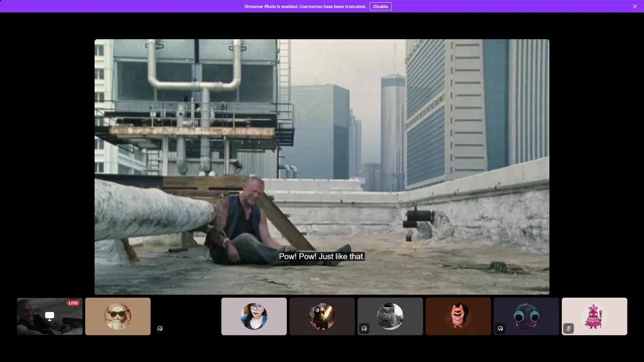This screenshot has height=362, width=644.
Task: Select the participant tile with the orange cat avatar
Action: (x=458, y=316)
